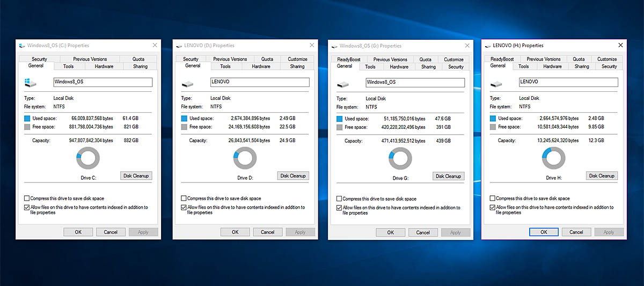Image resolution: width=644 pixels, height=286 pixels.
Task: Click drive icon in G: Properties General tab
Action: point(342,84)
